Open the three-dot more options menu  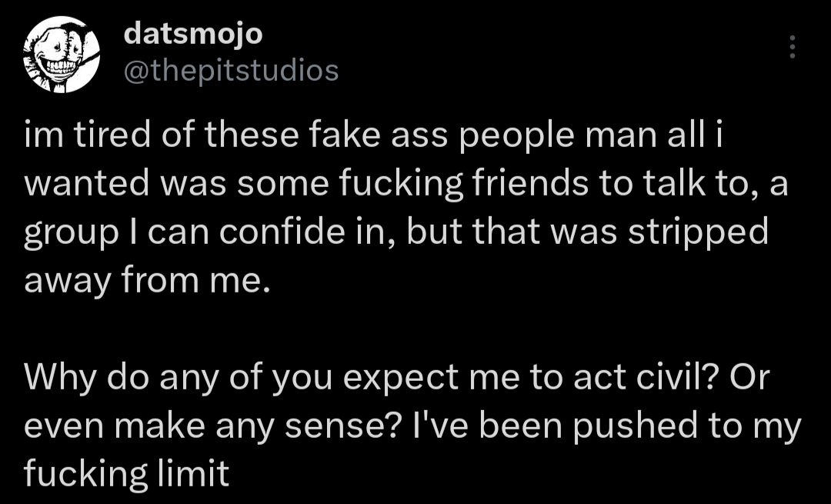point(793,48)
